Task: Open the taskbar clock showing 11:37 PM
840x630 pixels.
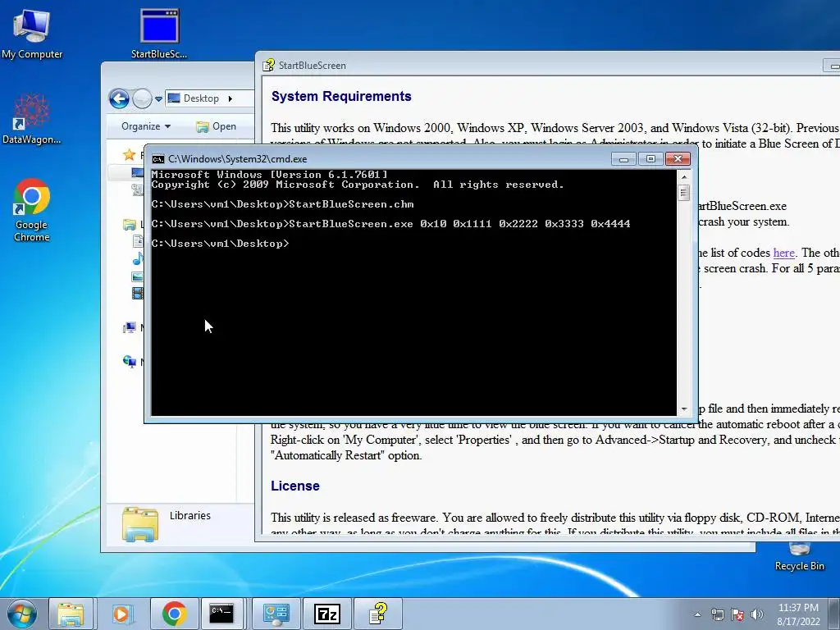Action: 798,614
